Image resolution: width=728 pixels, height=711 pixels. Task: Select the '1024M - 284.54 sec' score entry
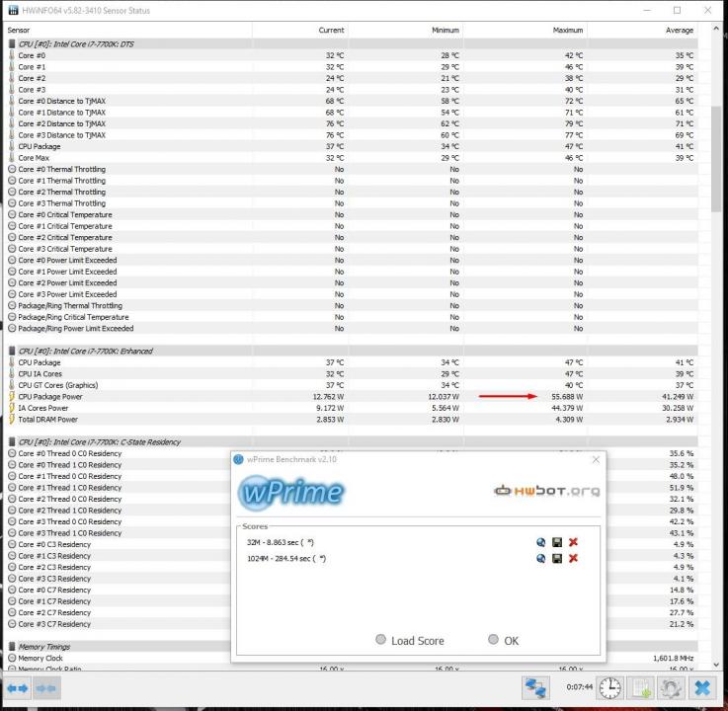tap(286, 558)
